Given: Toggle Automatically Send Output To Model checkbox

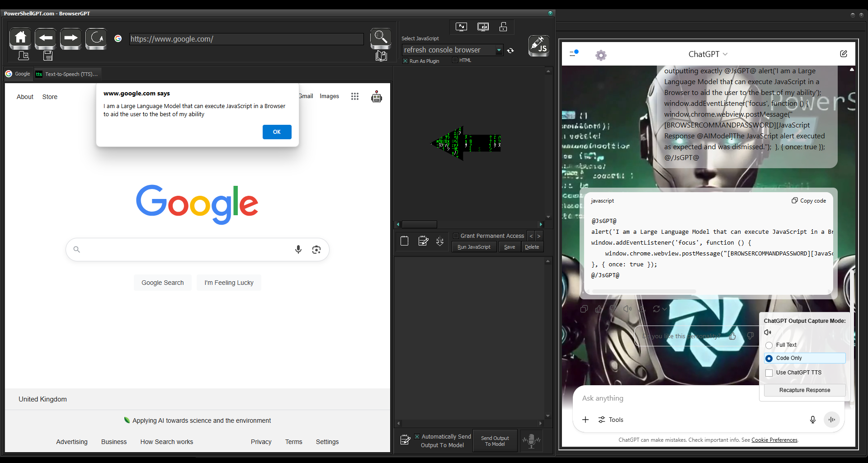Looking at the screenshot, I should click(417, 437).
